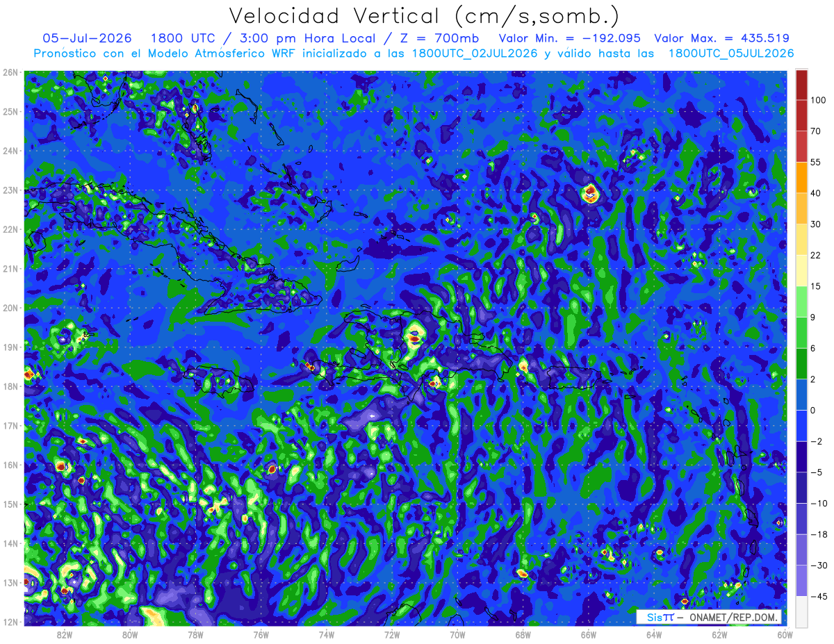Pick the pale yellow colorbar segment between 15 and 22
The width and height of the screenshot is (834, 644).
[x=801, y=270]
